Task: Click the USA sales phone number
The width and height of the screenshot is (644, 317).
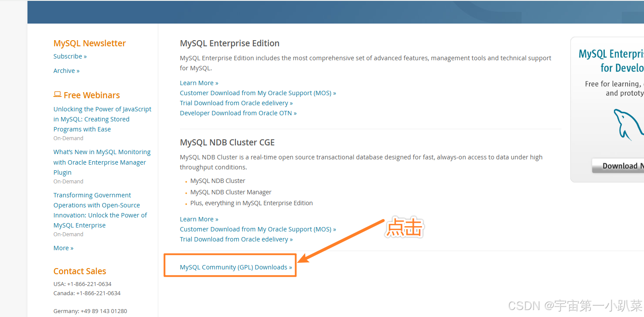Action: 89,284
